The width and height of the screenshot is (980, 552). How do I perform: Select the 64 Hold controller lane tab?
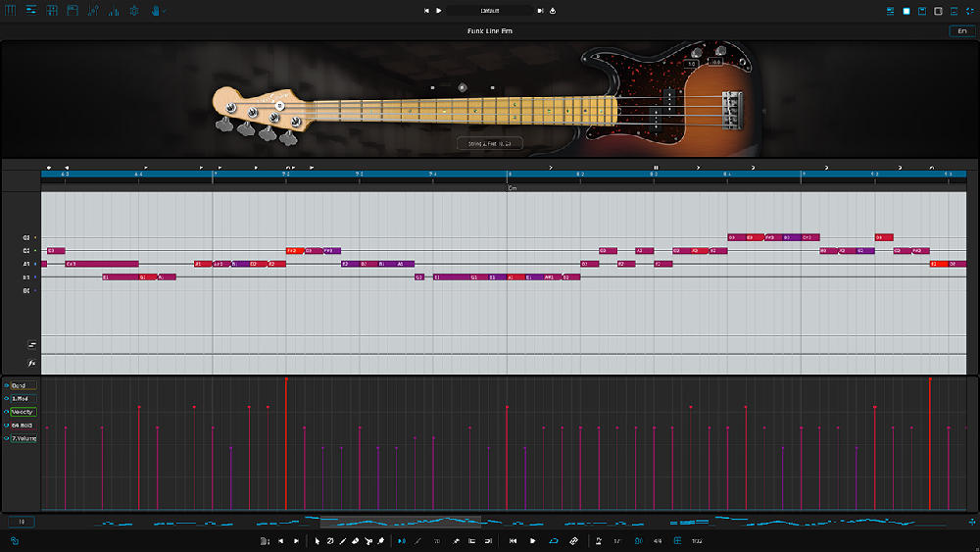coord(24,426)
